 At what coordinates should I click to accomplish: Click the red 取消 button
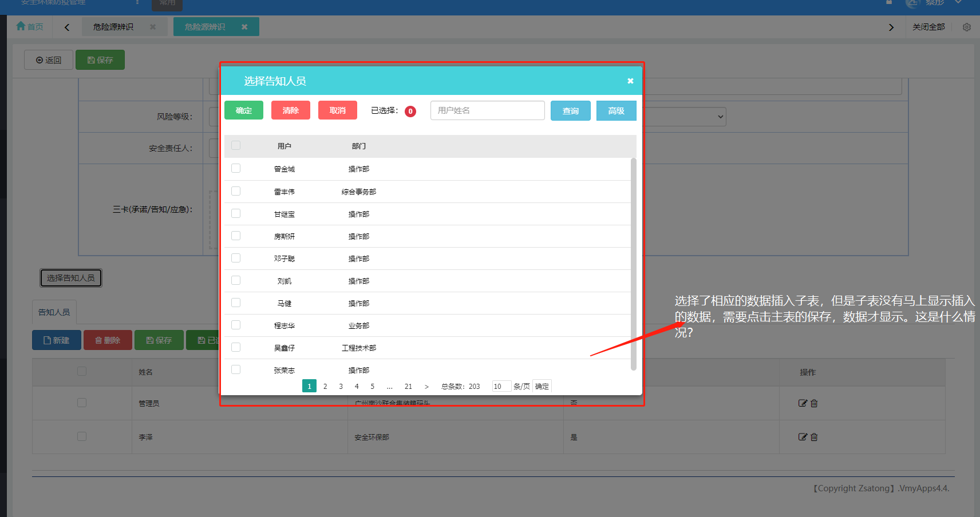[338, 110]
